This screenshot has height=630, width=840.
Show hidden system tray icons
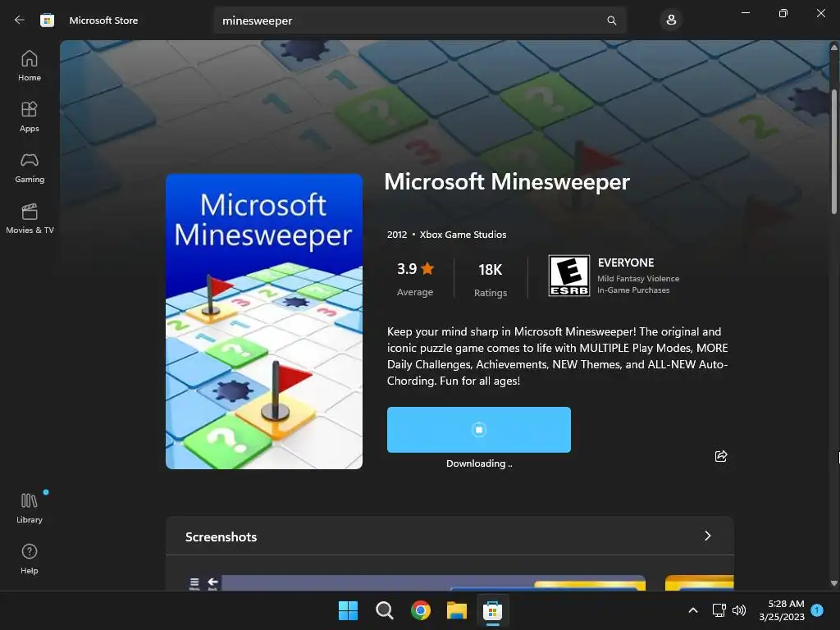tap(692, 610)
